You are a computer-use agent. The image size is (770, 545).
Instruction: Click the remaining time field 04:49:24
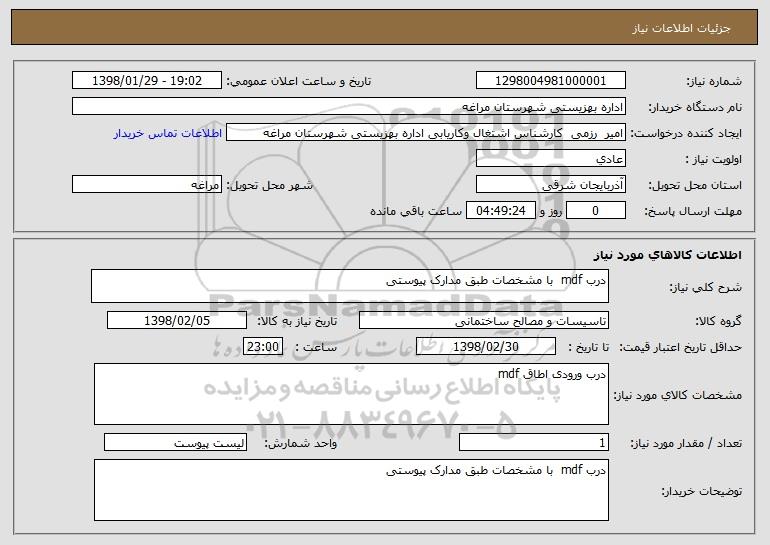(x=500, y=211)
